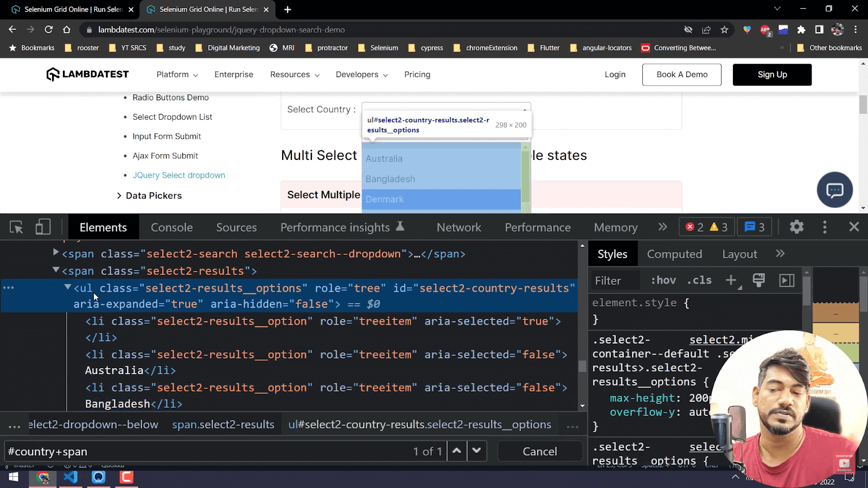Viewport: 868px width, 488px height.
Task: Choose Australia in the country list
Action: click(x=441, y=159)
